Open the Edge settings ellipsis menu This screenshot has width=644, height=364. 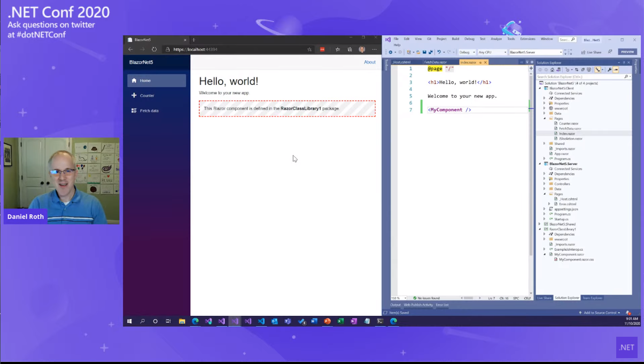(x=374, y=49)
